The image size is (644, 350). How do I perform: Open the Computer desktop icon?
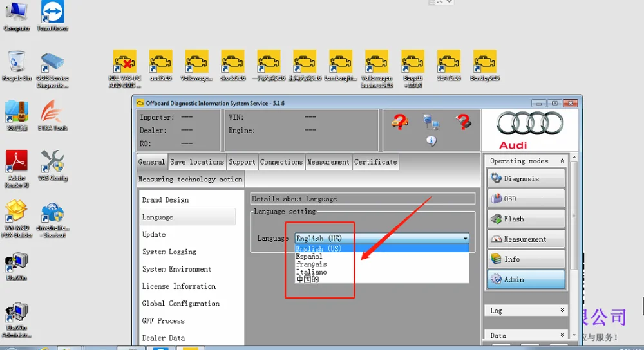coord(17,17)
